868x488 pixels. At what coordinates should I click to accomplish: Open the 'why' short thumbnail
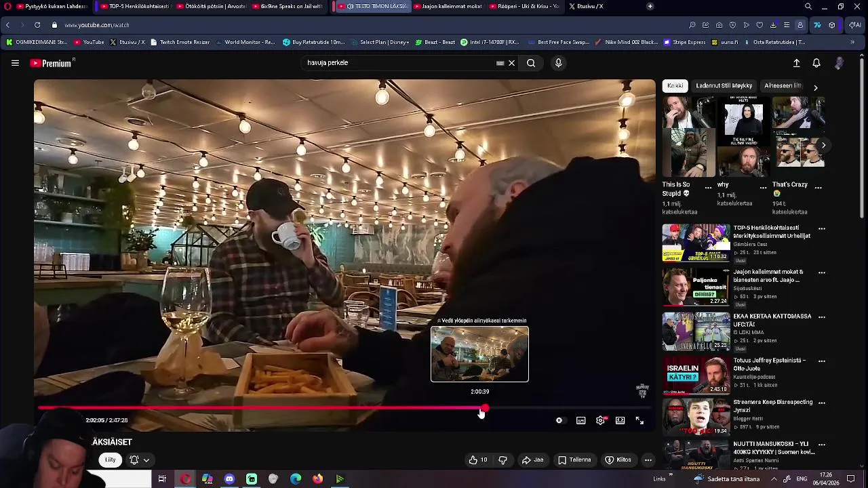743,136
